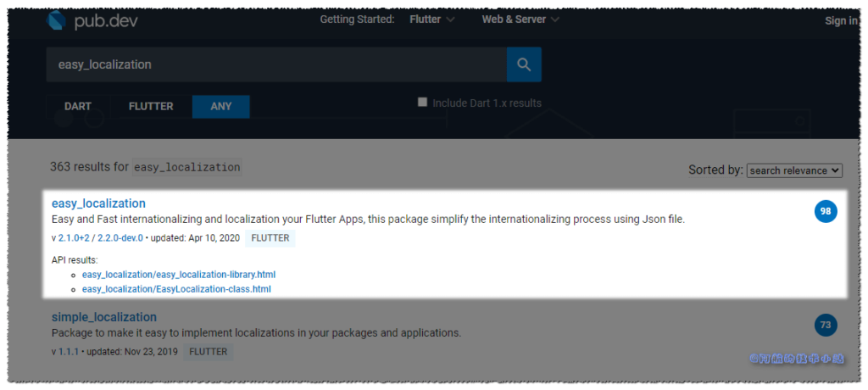Click the 73 score badge
Image resolution: width=868 pixels, height=390 pixels.
point(826,325)
